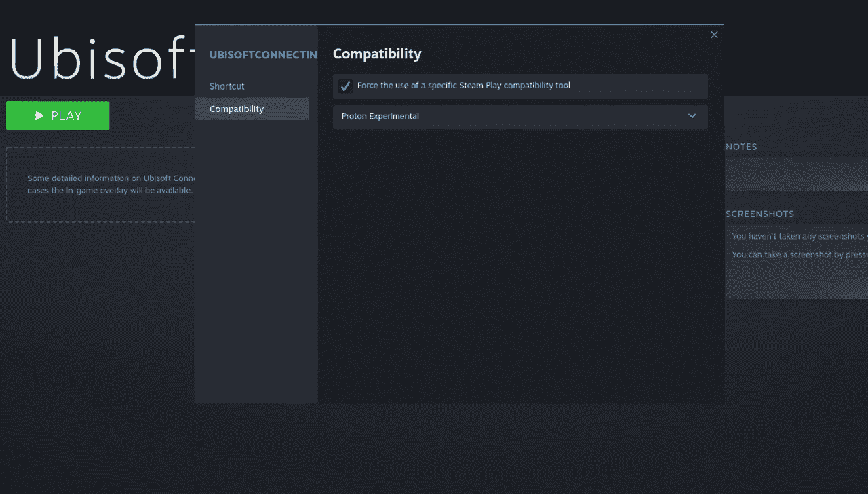
Task: Click the 'You haven't taken any screenshots' text
Action: click(x=800, y=236)
